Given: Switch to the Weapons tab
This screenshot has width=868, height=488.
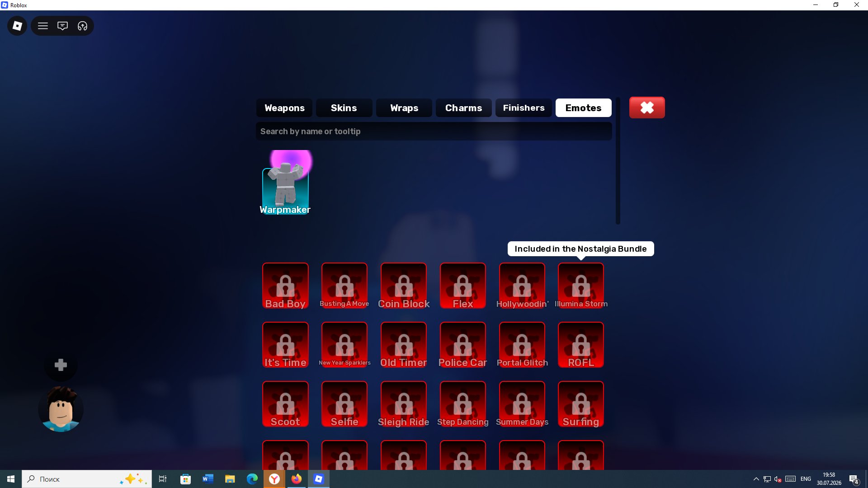Looking at the screenshot, I should click(x=284, y=108).
